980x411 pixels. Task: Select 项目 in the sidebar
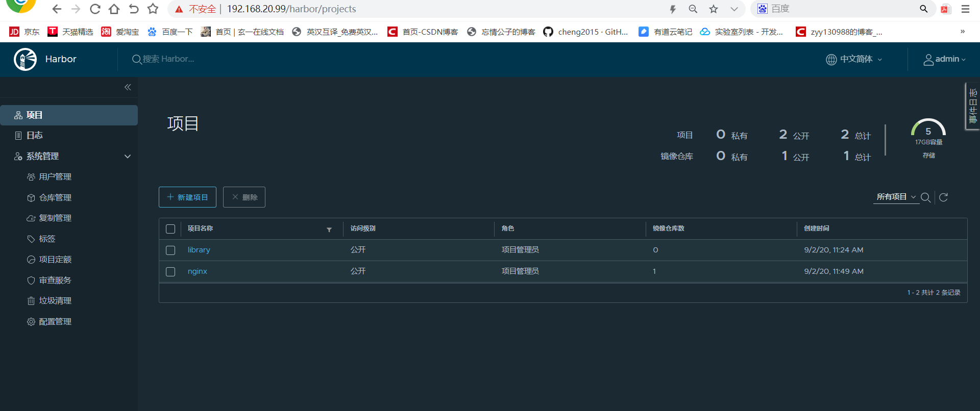point(69,115)
